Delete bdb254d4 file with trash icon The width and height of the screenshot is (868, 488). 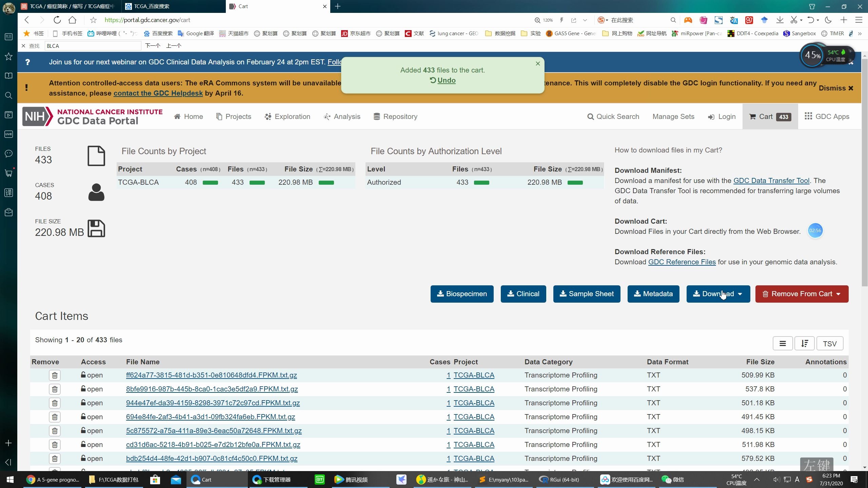tap(55, 459)
